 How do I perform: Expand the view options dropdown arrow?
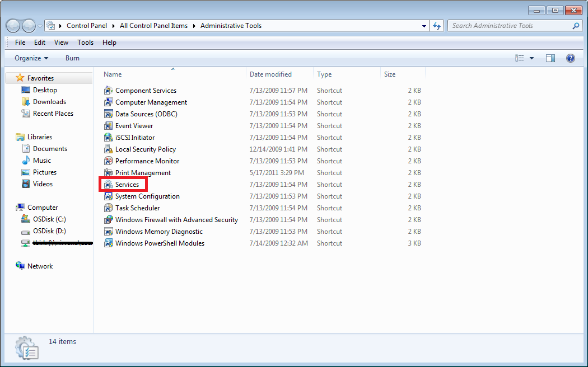(x=531, y=58)
